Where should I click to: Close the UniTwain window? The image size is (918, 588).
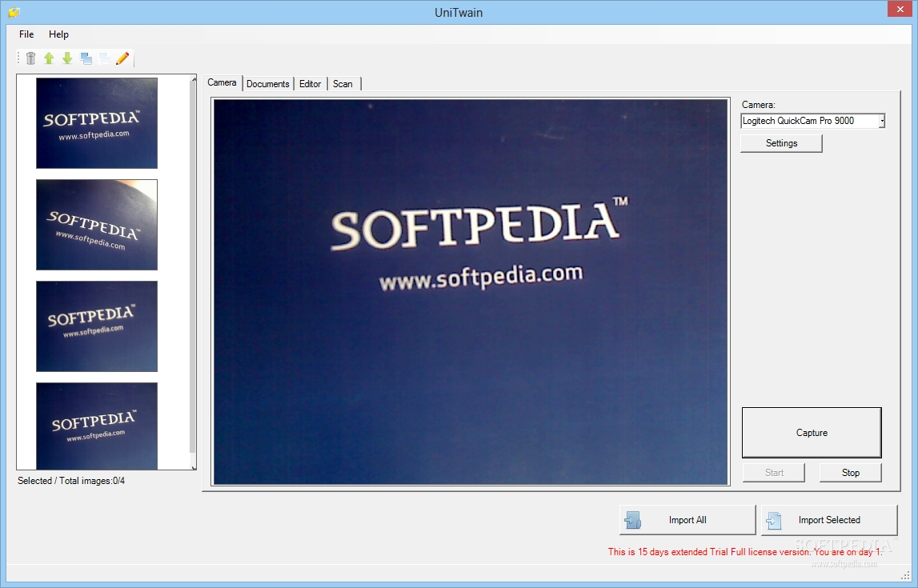click(900, 9)
